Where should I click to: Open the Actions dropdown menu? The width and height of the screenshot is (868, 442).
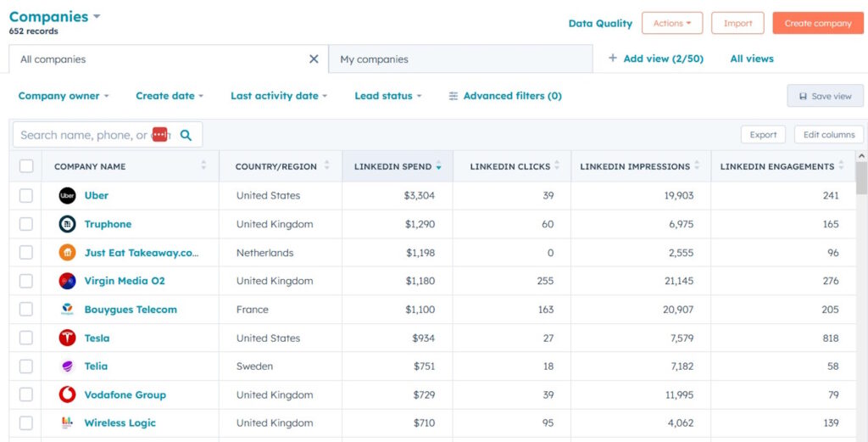click(672, 23)
